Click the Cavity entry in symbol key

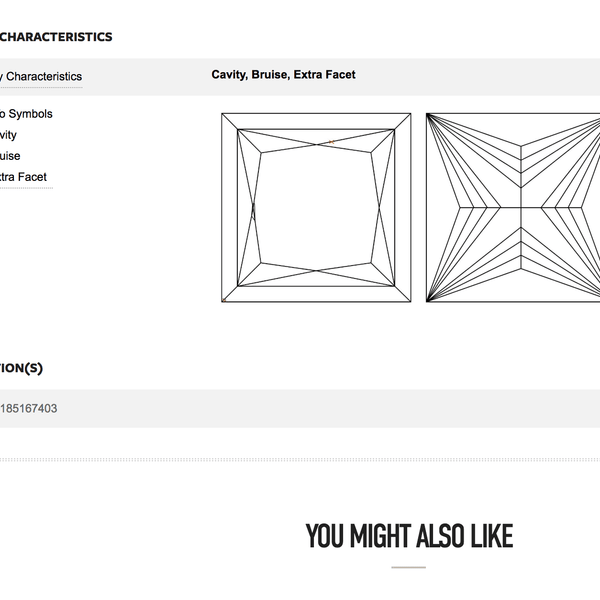(x=8, y=135)
